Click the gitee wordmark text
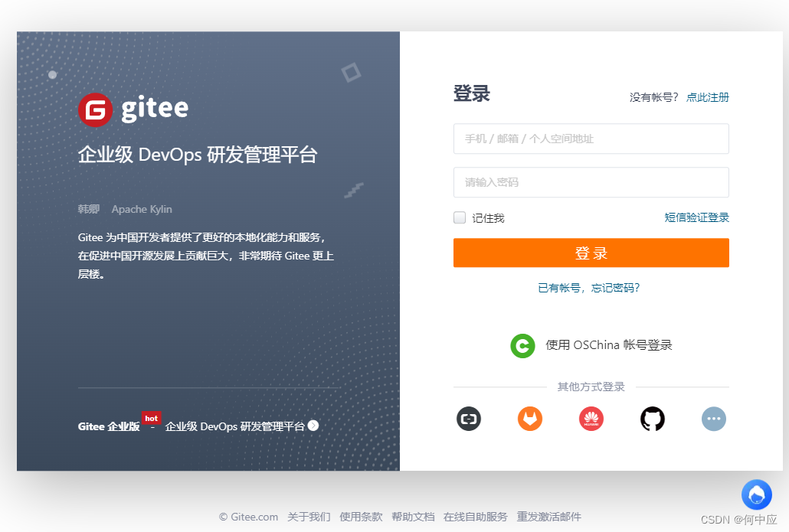 [155, 109]
